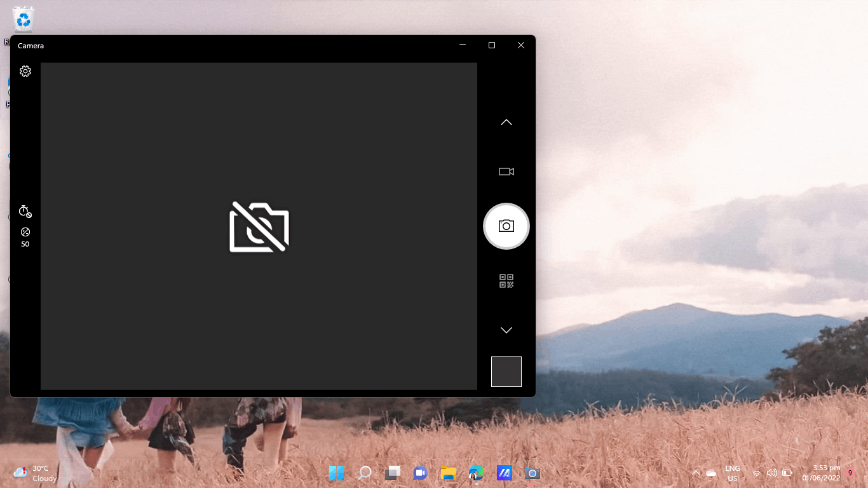868x488 pixels.
Task: Expand camera options with the up chevron
Action: [x=506, y=121]
